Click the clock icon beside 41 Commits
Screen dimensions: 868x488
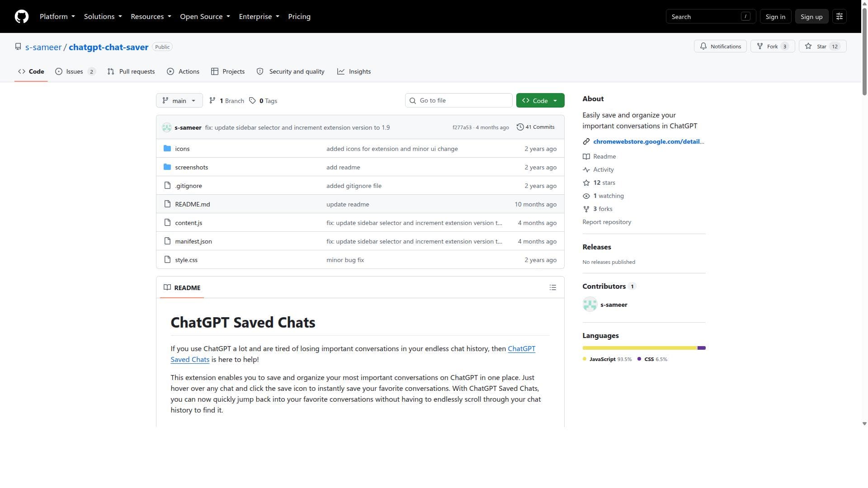pyautogui.click(x=520, y=127)
